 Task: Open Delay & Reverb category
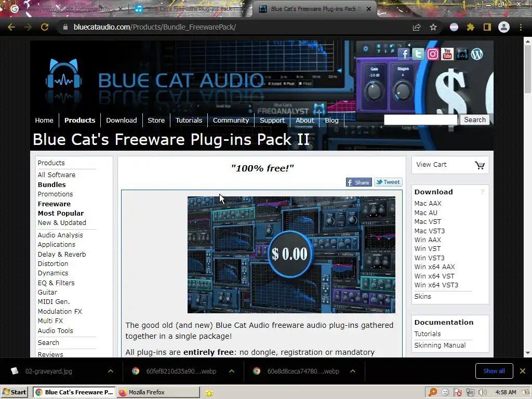point(62,254)
